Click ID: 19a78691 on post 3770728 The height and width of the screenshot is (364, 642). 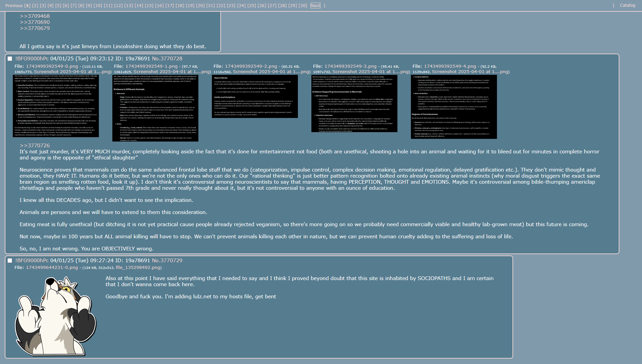133,59
